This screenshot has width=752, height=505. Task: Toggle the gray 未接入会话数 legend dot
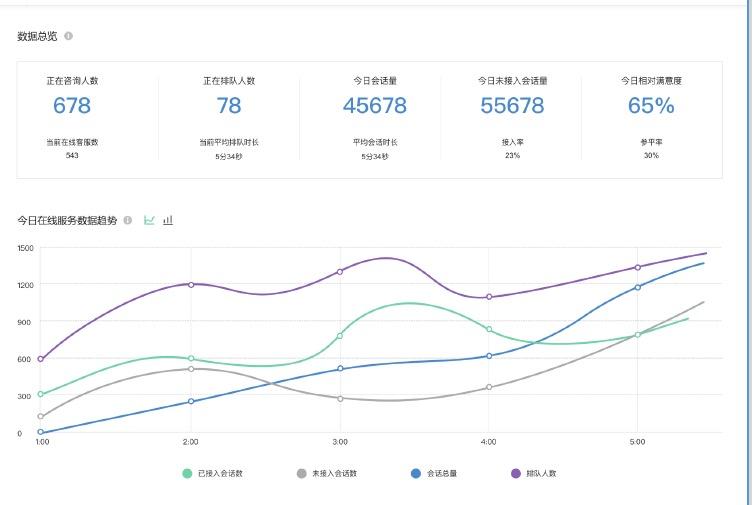301,473
